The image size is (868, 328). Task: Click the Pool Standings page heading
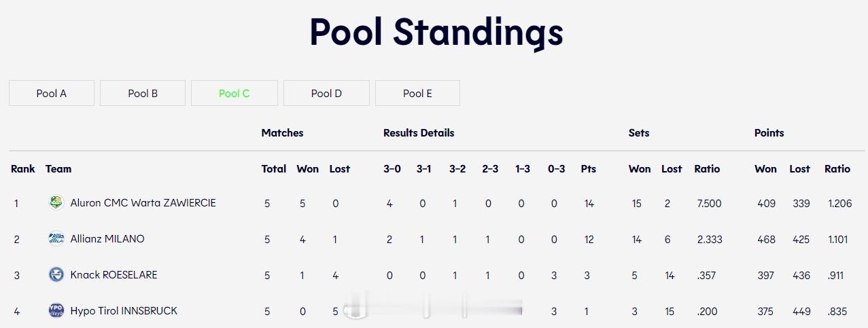point(436,32)
